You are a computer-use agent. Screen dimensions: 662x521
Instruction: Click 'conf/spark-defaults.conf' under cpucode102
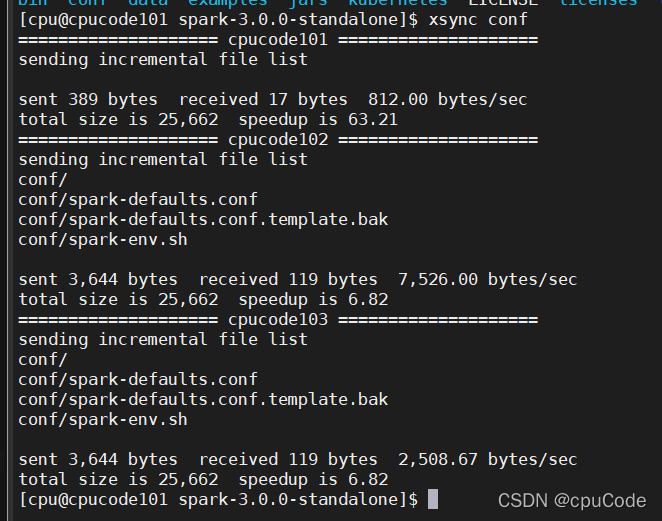point(138,200)
